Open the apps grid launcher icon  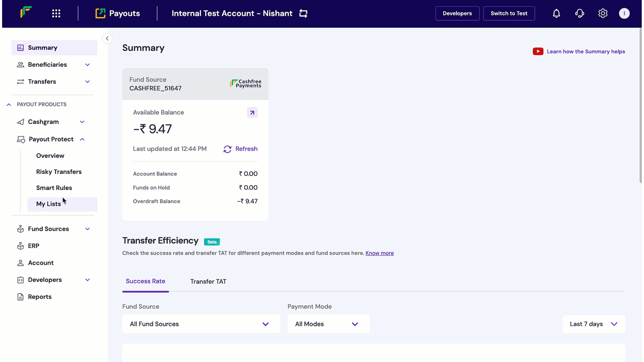point(56,13)
